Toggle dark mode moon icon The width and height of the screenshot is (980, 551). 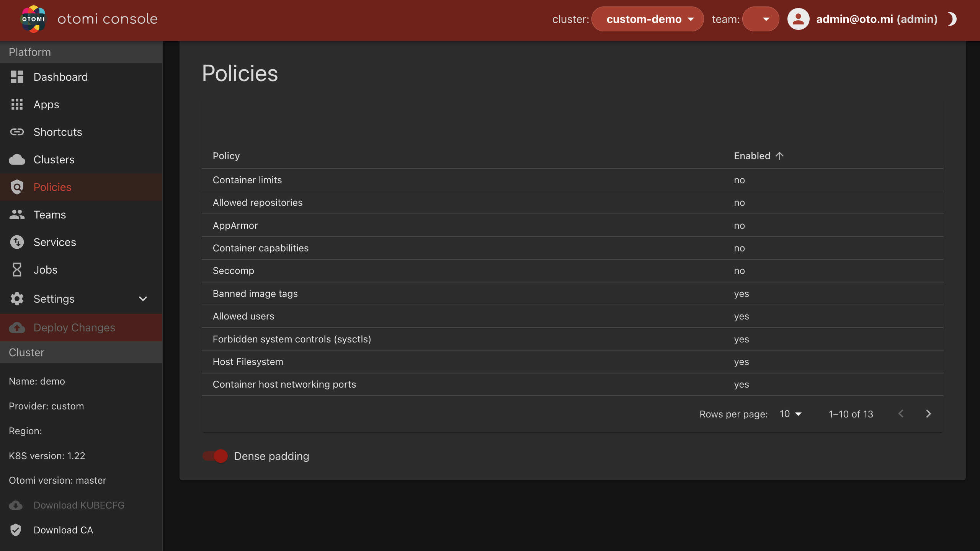[952, 19]
